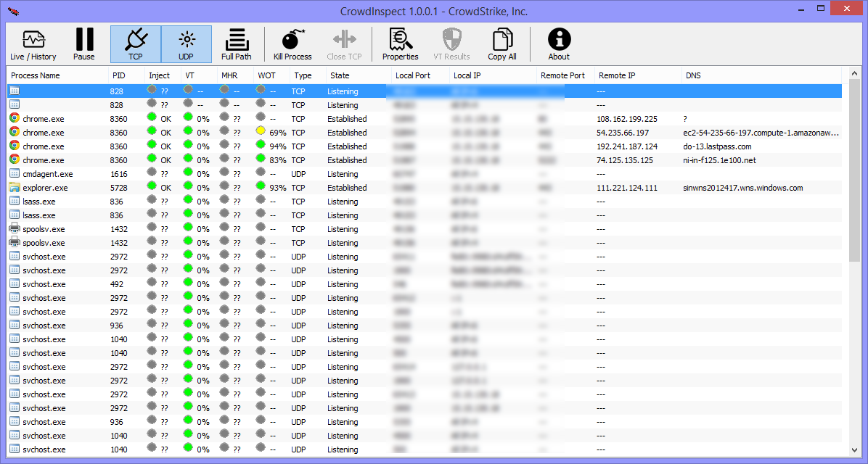Toggle the UDP connections filter
Viewport: 868px width, 464px height.
(x=187, y=44)
